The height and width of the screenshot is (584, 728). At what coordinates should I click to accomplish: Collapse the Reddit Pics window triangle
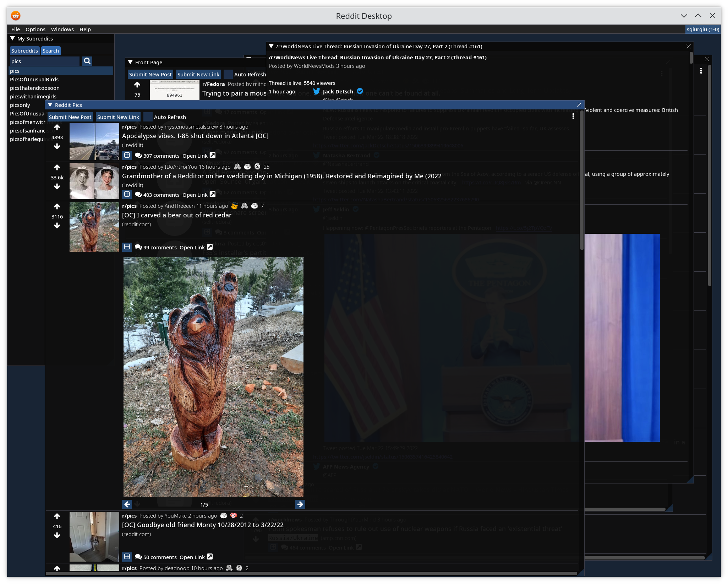[50, 105]
